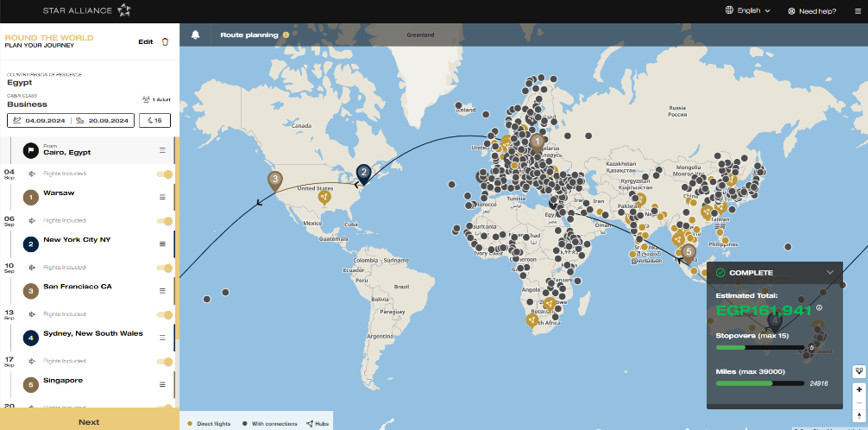Toggle Flights Included for 06 Sep
This screenshot has height=430, width=868.
pyautogui.click(x=165, y=221)
